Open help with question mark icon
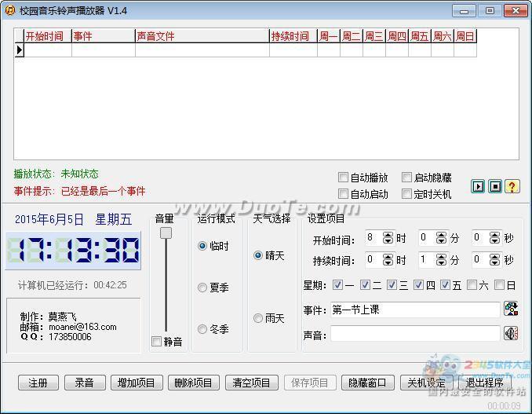Image resolution: width=532 pixels, height=414 pixels. pos(512,186)
